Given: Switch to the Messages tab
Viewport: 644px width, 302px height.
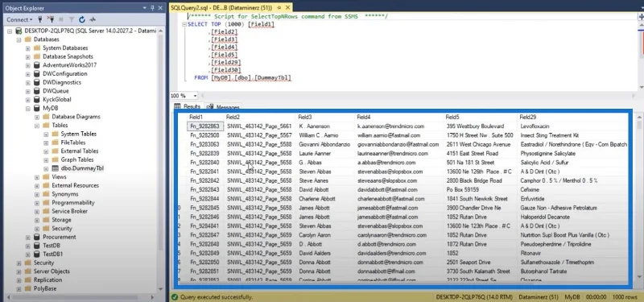Looking at the screenshot, I should (x=224, y=107).
